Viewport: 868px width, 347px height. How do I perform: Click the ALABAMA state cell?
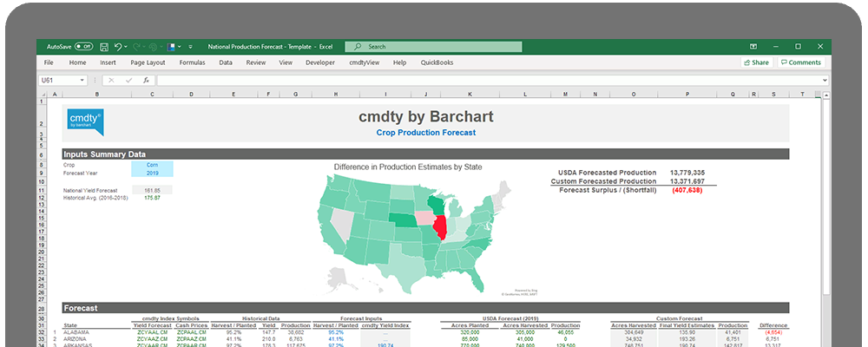point(77,332)
